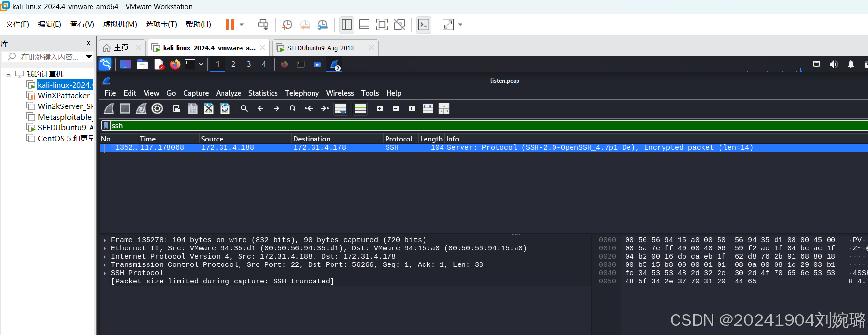Sort packets by Protocol column

click(x=401, y=139)
